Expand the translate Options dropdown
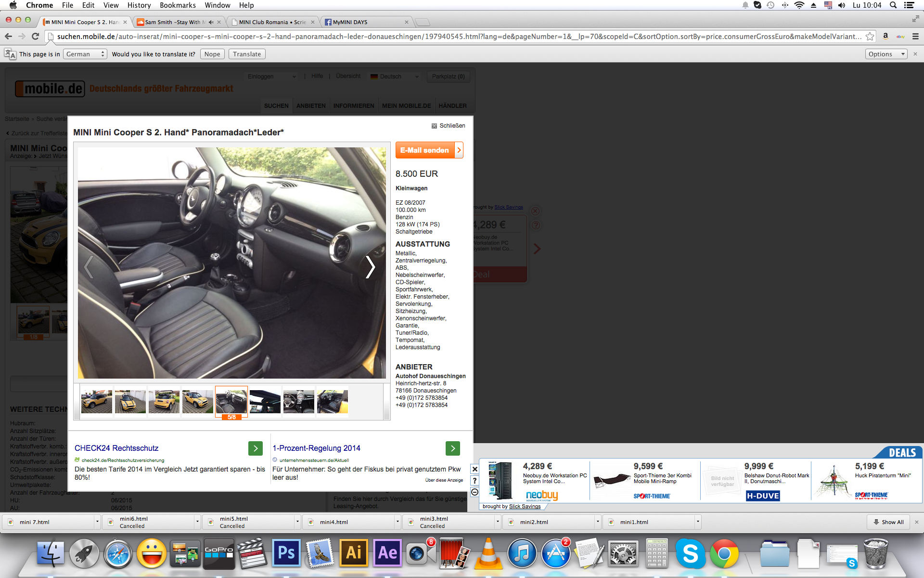924x578 pixels. [x=886, y=54]
